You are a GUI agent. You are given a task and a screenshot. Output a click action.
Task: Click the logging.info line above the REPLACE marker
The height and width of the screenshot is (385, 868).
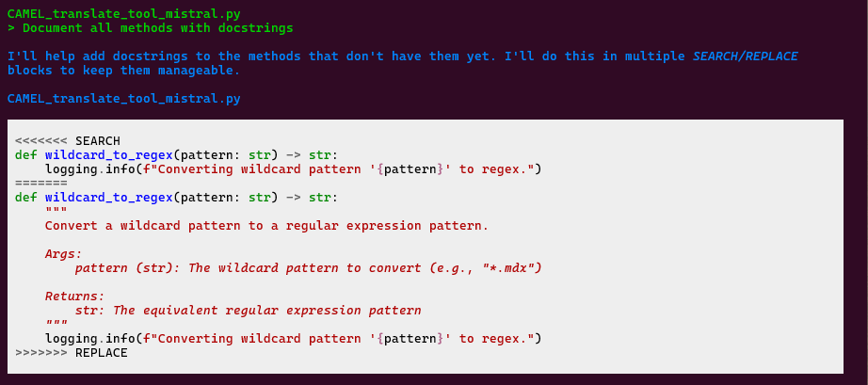pos(293,339)
